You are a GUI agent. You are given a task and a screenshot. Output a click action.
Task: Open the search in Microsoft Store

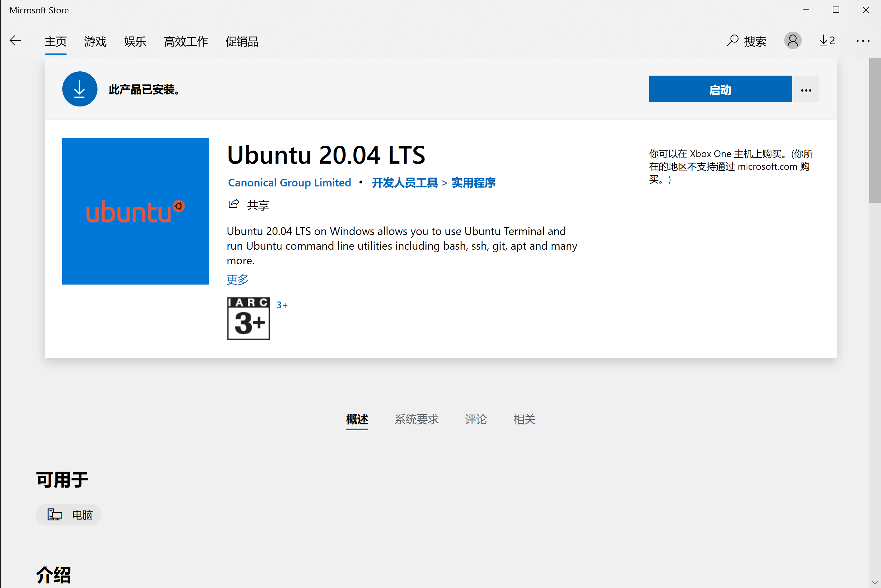coord(746,41)
